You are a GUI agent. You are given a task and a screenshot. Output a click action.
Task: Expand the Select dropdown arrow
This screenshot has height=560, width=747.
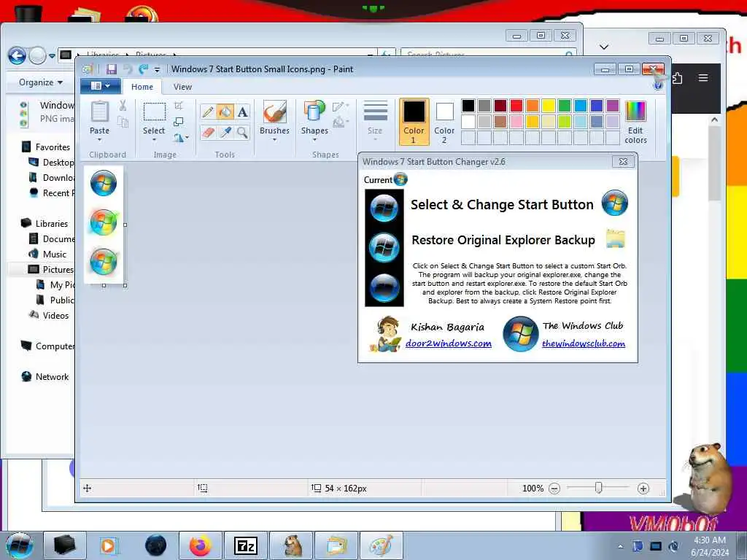pyautogui.click(x=154, y=139)
